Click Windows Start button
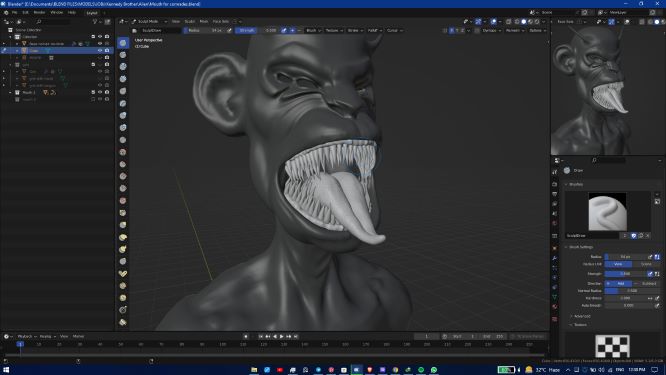 point(6,370)
